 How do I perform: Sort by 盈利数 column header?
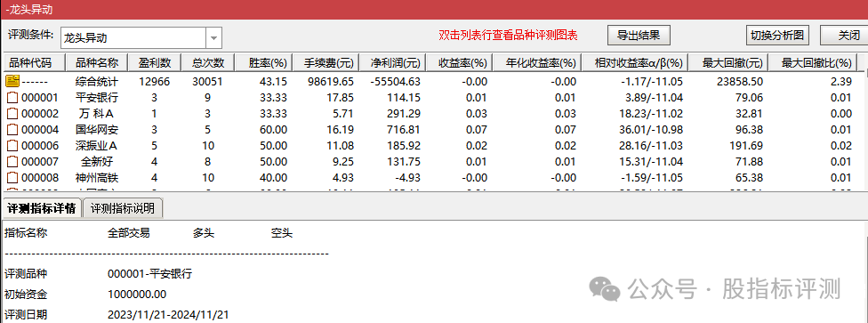click(x=154, y=62)
